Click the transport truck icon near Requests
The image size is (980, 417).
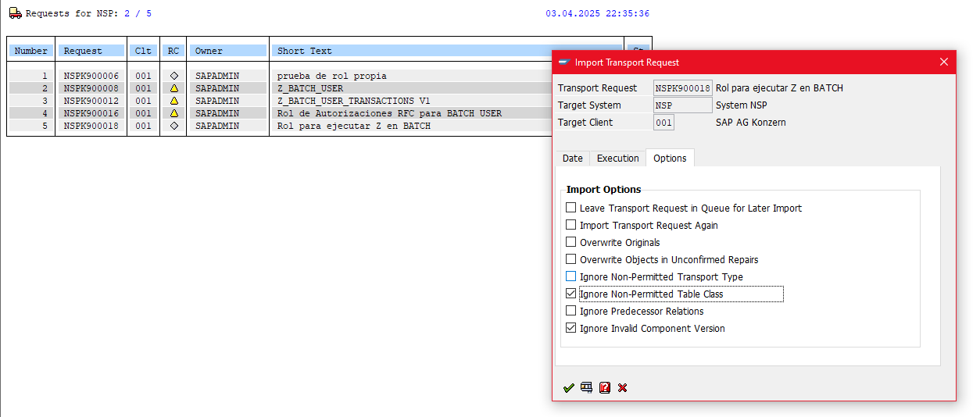(15, 13)
